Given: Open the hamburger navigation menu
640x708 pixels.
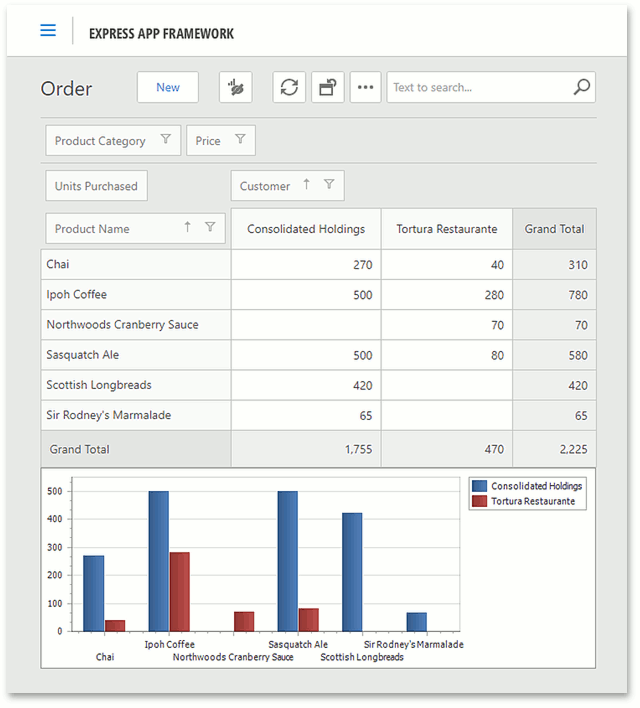Looking at the screenshot, I should click(x=48, y=30).
